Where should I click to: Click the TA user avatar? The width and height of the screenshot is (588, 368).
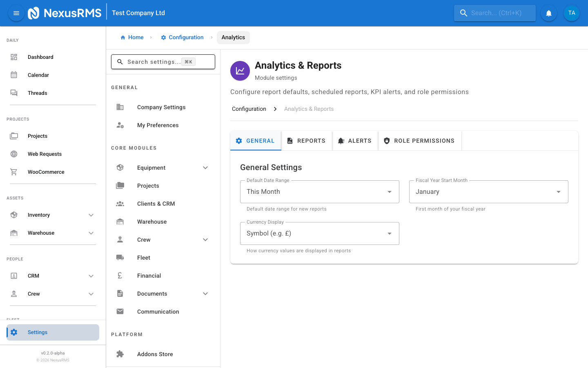pos(572,13)
